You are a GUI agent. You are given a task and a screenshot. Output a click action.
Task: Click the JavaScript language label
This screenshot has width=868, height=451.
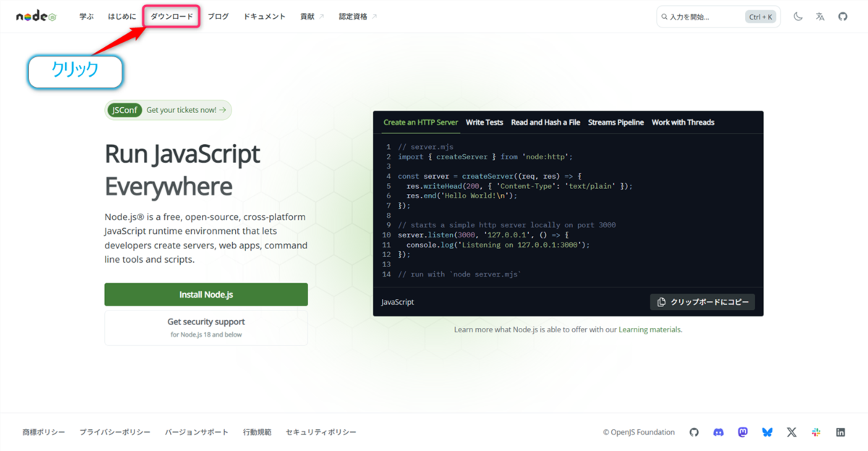[398, 302]
